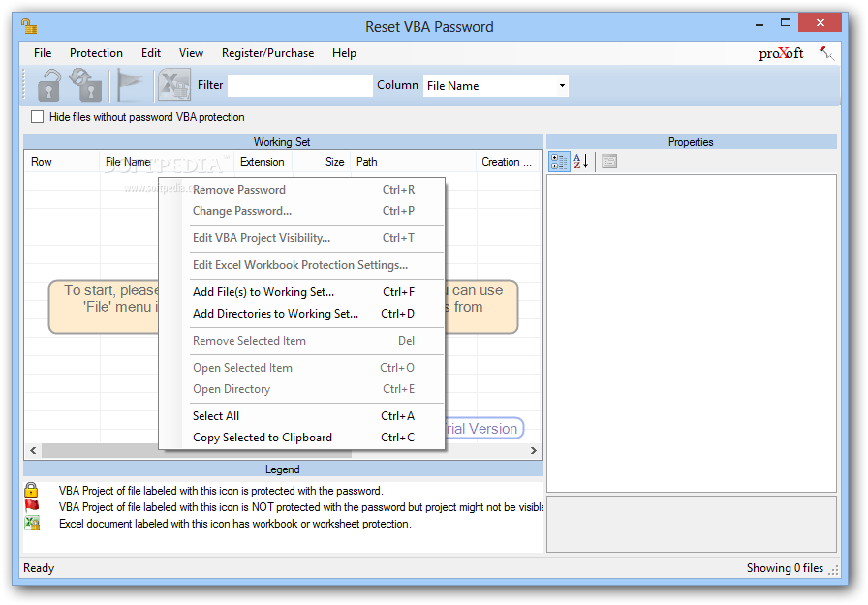The image size is (868, 605).
Task: Click the horizontal scrollbar right arrow
Action: (533, 451)
